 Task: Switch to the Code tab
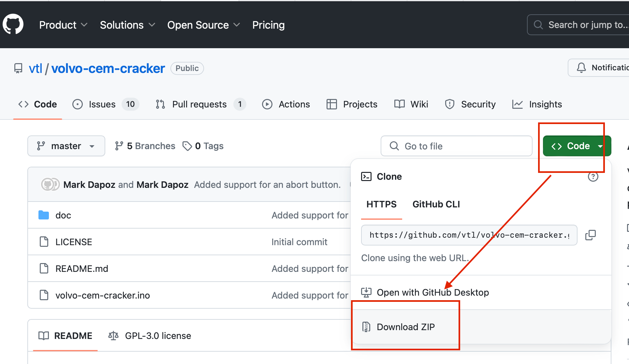pos(37,104)
